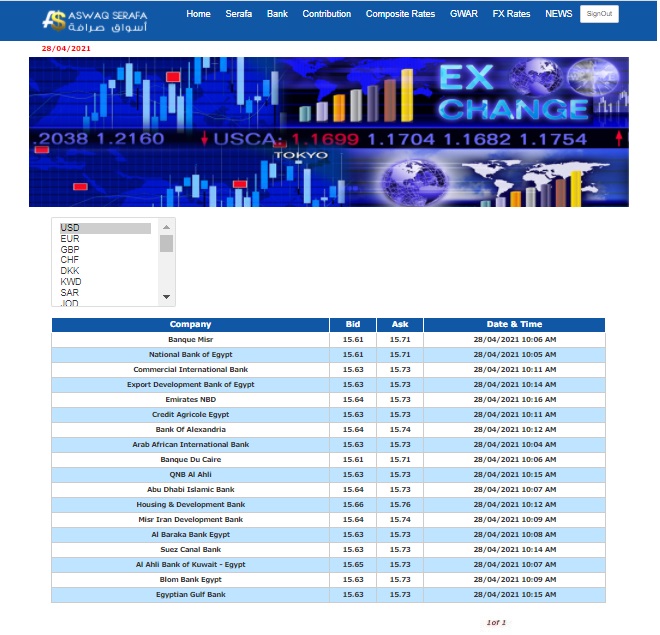This screenshot has height=635, width=660.
Task: Click the Company column header
Action: (190, 324)
